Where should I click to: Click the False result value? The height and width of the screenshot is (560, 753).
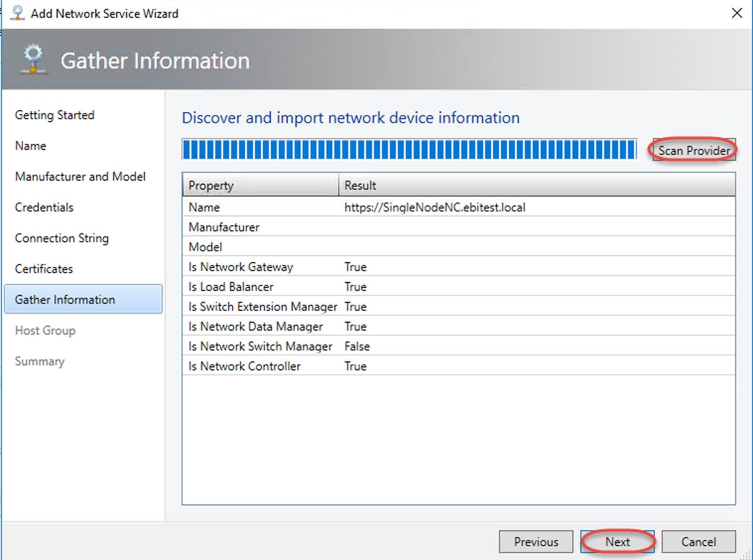[x=357, y=346]
